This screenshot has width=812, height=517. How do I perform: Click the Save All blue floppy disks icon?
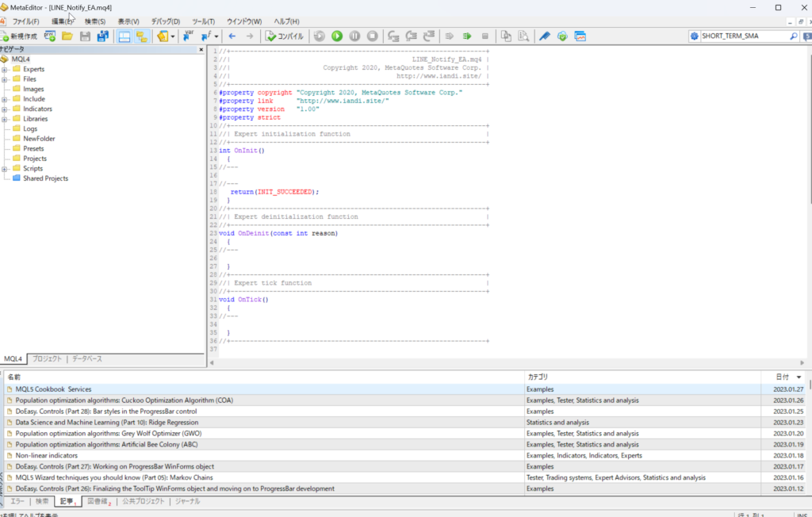click(x=103, y=36)
